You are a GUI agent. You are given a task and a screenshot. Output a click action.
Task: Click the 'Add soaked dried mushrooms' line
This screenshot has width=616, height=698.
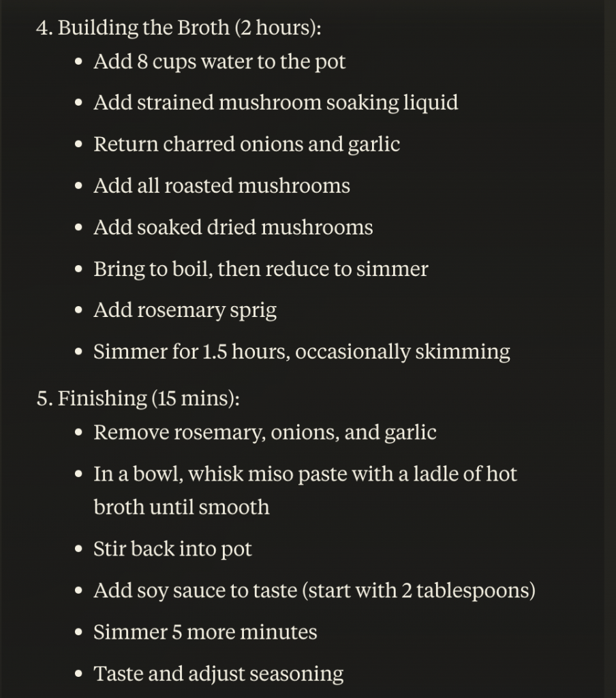pos(233,228)
